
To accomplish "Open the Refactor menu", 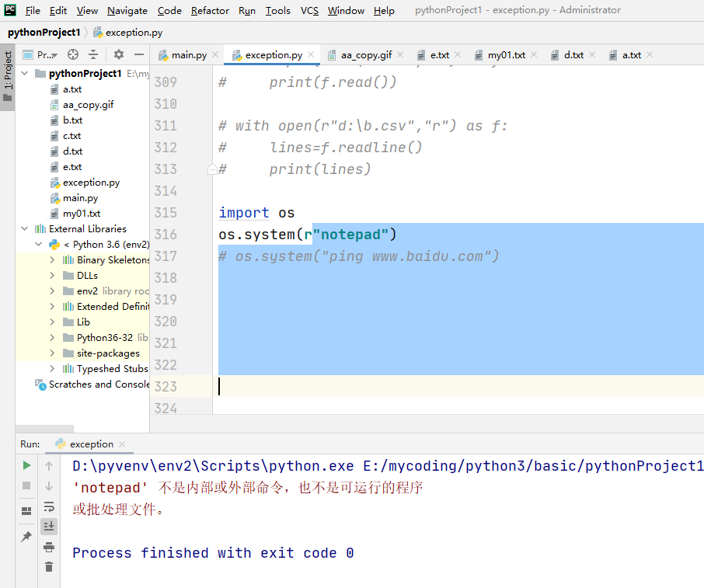I will [x=210, y=10].
